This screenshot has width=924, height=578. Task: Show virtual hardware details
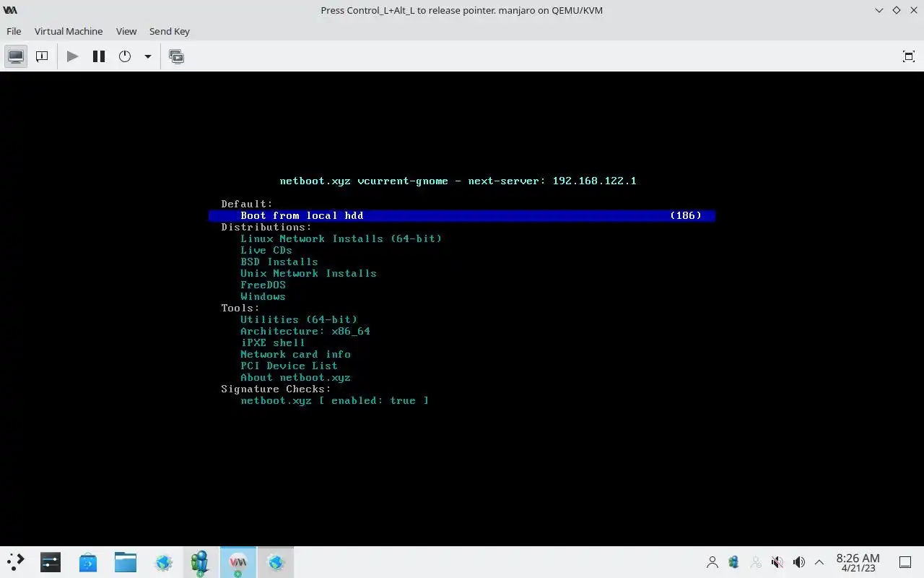tap(42, 56)
